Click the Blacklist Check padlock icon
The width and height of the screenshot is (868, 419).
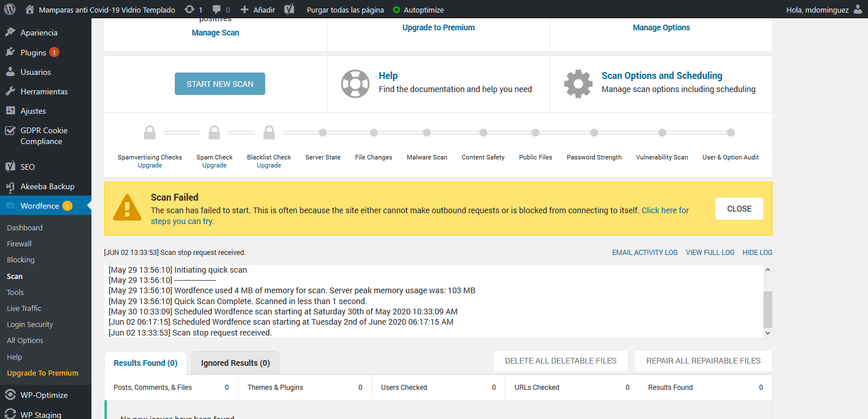pyautogui.click(x=269, y=133)
